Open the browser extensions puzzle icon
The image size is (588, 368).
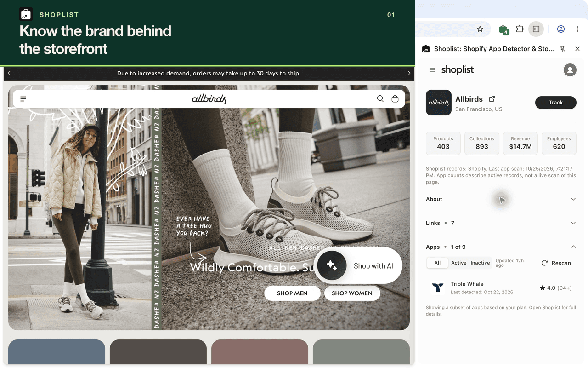tap(520, 29)
